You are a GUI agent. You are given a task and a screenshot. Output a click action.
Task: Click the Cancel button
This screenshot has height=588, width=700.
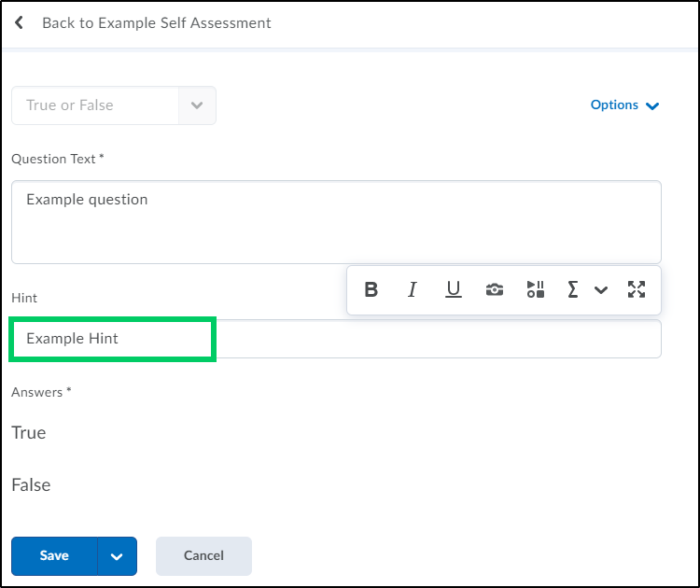click(x=203, y=556)
